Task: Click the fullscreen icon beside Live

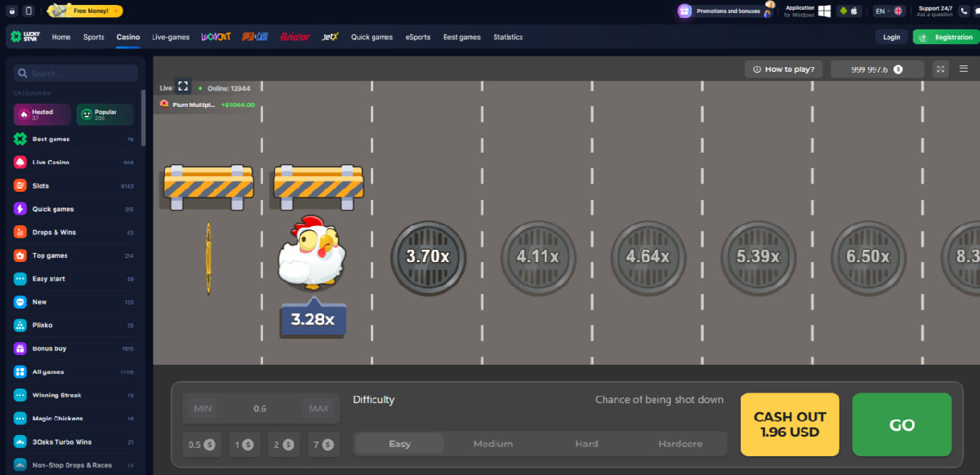Action: tap(183, 87)
